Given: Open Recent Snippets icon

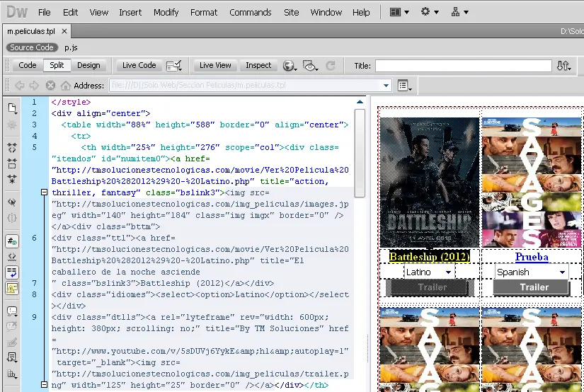Looking at the screenshot, I should [12, 358].
